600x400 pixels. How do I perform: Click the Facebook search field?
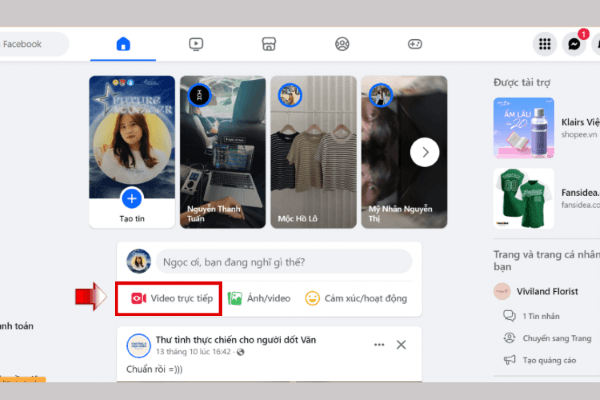point(33,44)
